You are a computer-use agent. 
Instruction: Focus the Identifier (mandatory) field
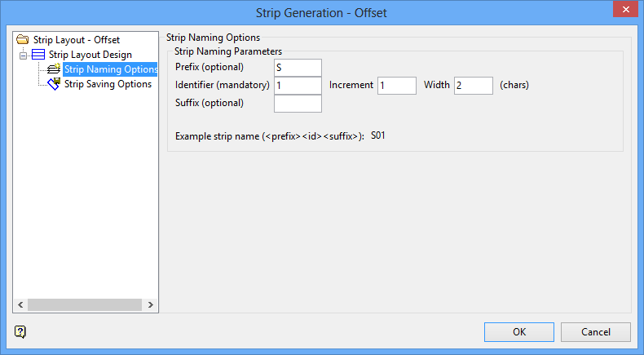(x=298, y=85)
